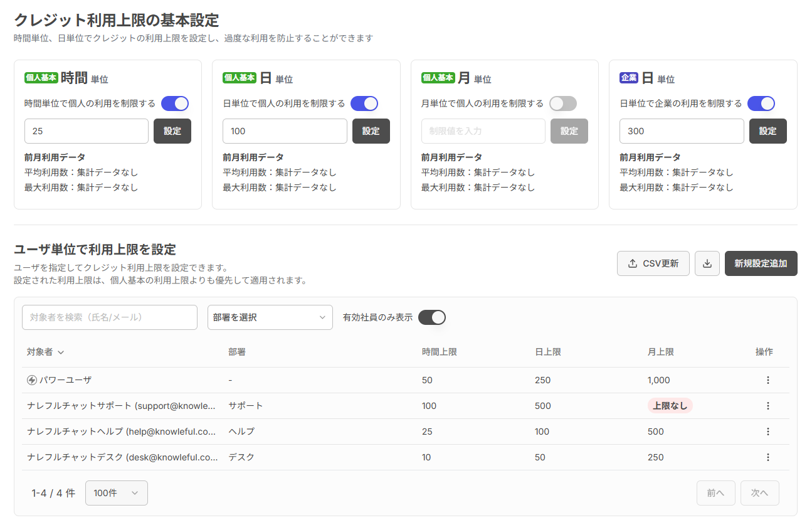
Task: Open the actions menu for ナレフルチャットサポート
Action: click(768, 406)
